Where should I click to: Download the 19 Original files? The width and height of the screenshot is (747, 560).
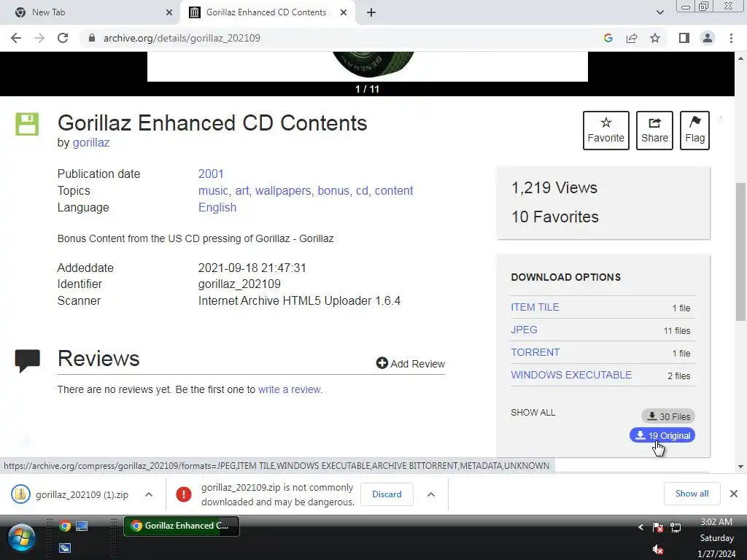coord(662,435)
